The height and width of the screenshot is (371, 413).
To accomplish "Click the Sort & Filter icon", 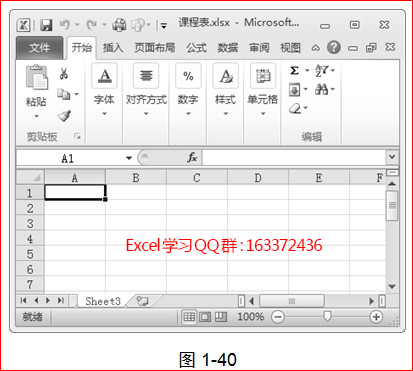I will pos(322,70).
